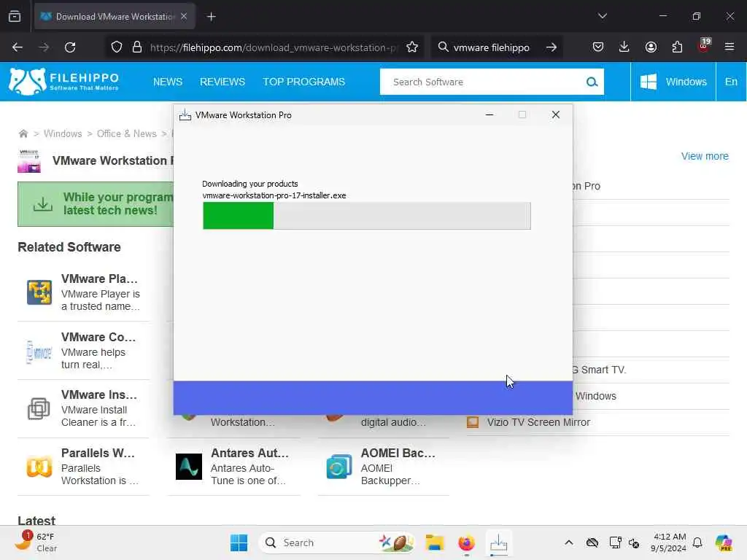The height and width of the screenshot is (560, 747).
Task: Open the En language selector
Action: pos(731,82)
